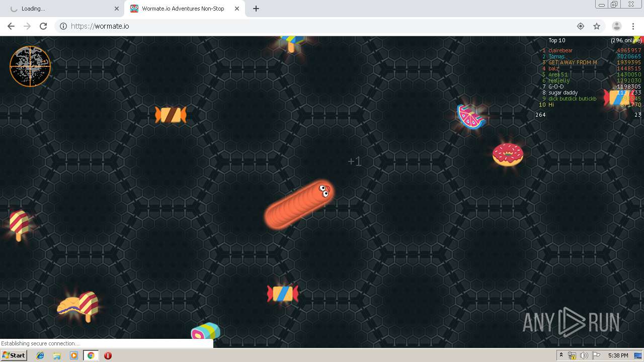The image size is (644, 362).
Task: Close the Wormate.io tab
Action: [237, 9]
